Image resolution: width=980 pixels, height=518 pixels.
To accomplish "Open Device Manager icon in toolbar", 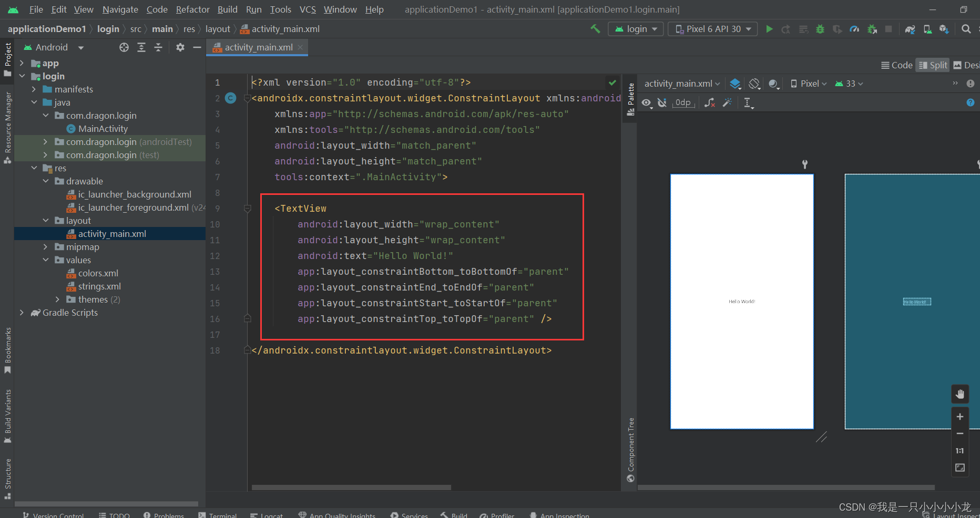I will tap(928, 29).
